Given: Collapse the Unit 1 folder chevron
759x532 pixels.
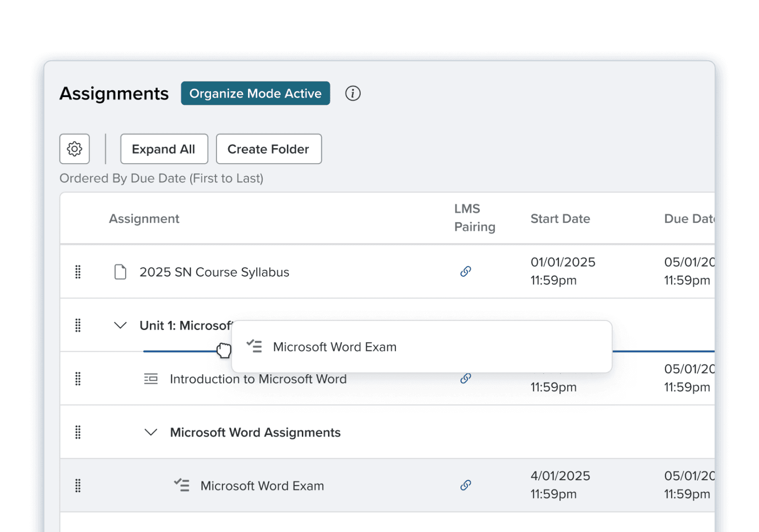Looking at the screenshot, I should [x=120, y=325].
